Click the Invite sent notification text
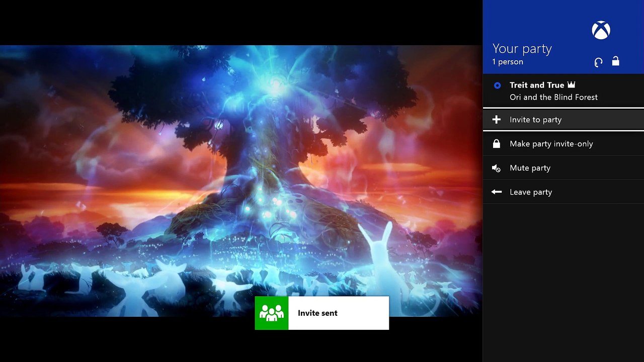The width and height of the screenshot is (644, 362). (x=317, y=313)
